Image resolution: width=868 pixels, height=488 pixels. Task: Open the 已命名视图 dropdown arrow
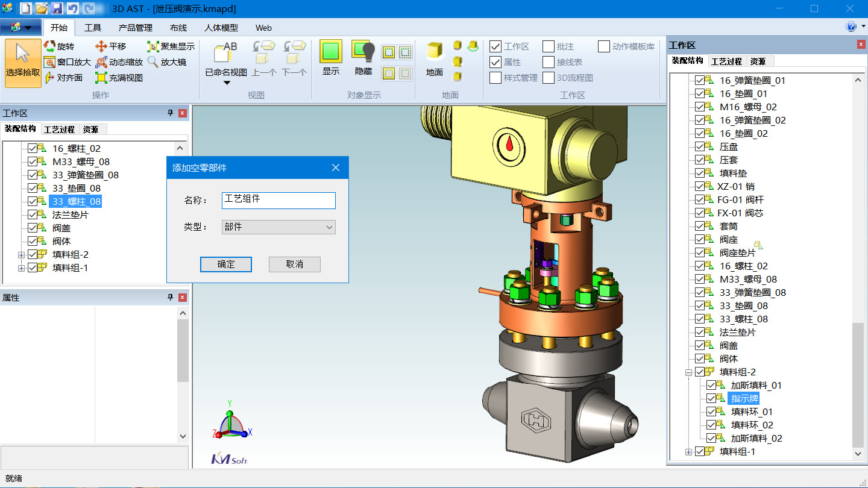click(x=227, y=83)
